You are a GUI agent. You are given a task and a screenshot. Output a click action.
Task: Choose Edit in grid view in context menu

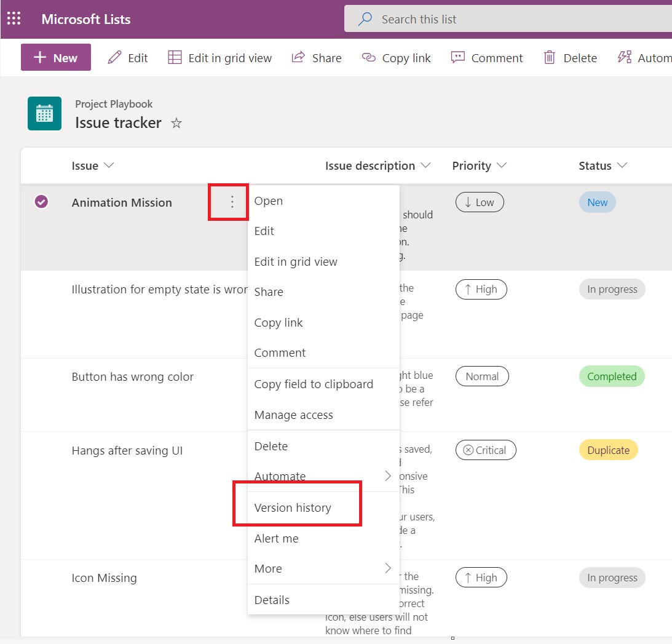click(323, 261)
